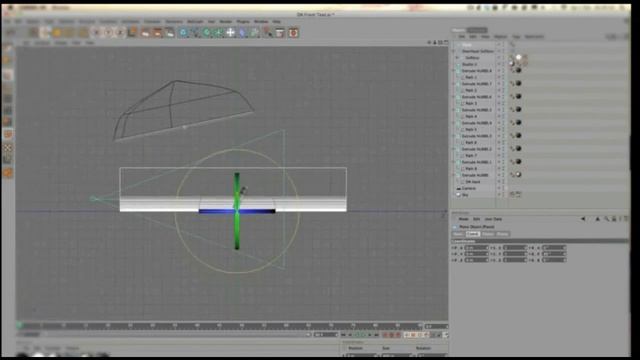Click Attributes panel back arrow icon
The image size is (640, 360).
583,219
